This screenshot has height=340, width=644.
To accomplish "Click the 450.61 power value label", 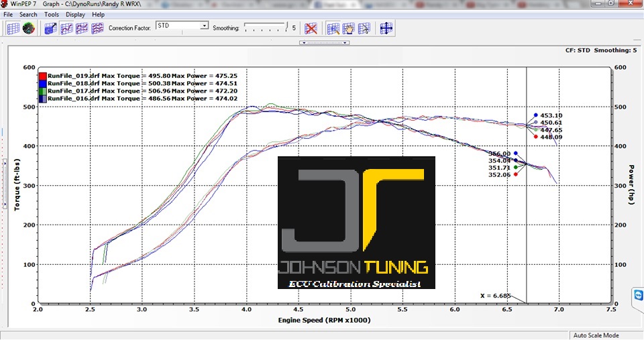I will 551,122.
